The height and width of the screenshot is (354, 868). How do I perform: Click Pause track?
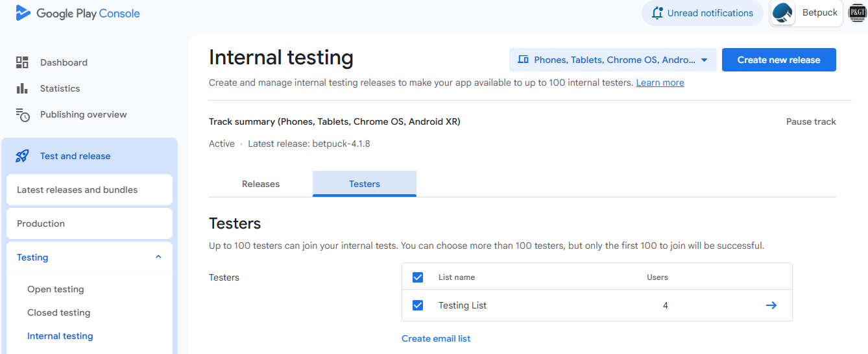[811, 121]
